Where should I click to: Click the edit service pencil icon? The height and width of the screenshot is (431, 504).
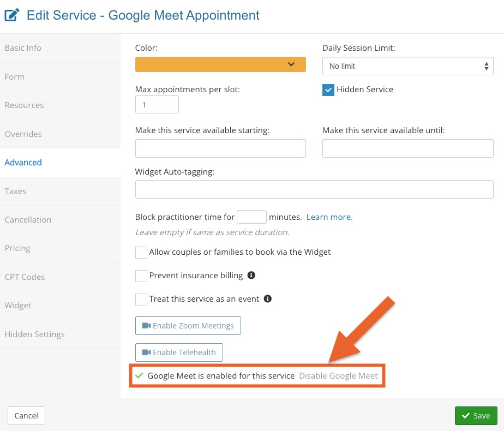(x=11, y=15)
